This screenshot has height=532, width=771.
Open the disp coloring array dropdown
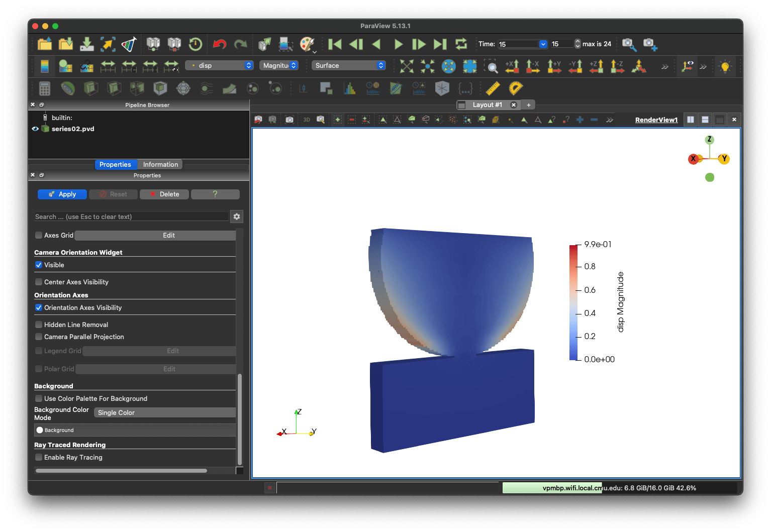pyautogui.click(x=219, y=65)
